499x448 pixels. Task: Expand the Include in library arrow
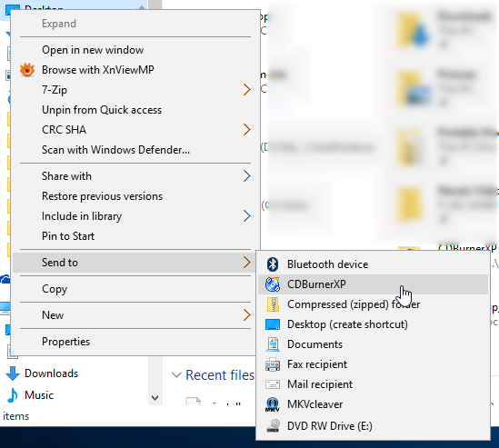[247, 216]
